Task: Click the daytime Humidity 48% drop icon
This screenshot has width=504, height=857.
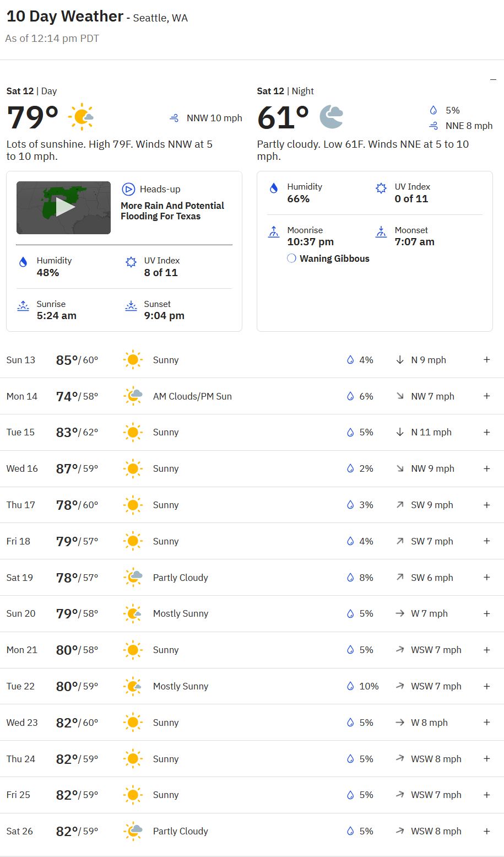Action: coord(23,262)
